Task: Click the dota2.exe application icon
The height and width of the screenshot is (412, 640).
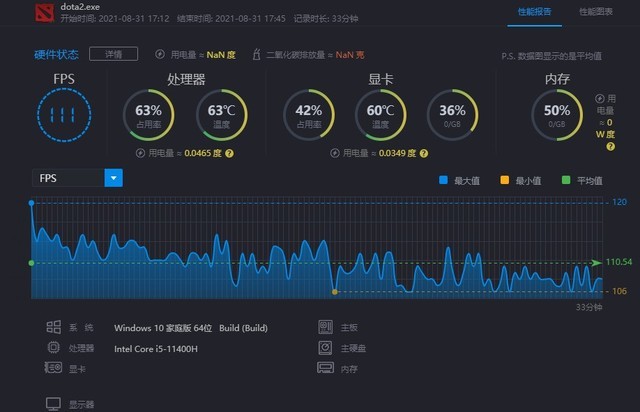Action: point(44,12)
